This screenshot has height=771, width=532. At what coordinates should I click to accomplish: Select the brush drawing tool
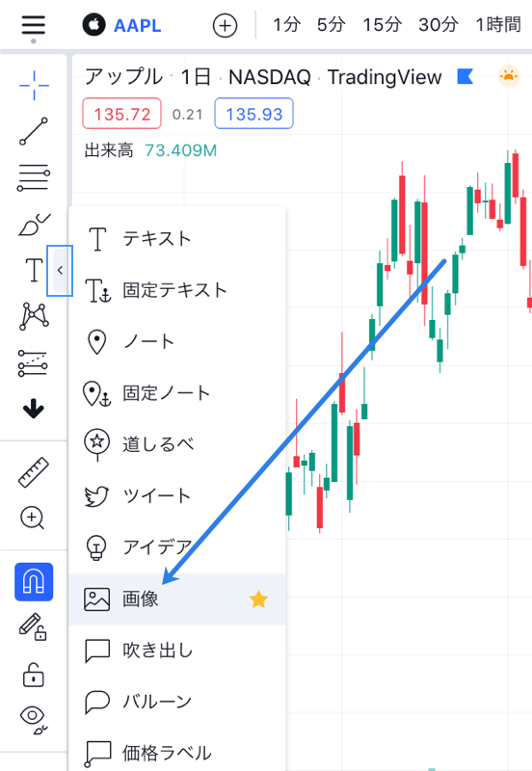click(x=34, y=225)
